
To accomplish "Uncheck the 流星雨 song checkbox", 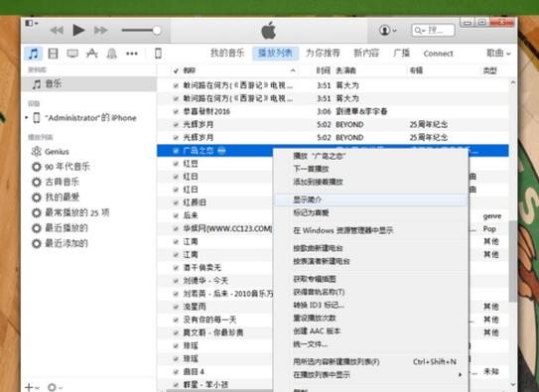I will tap(176, 307).
